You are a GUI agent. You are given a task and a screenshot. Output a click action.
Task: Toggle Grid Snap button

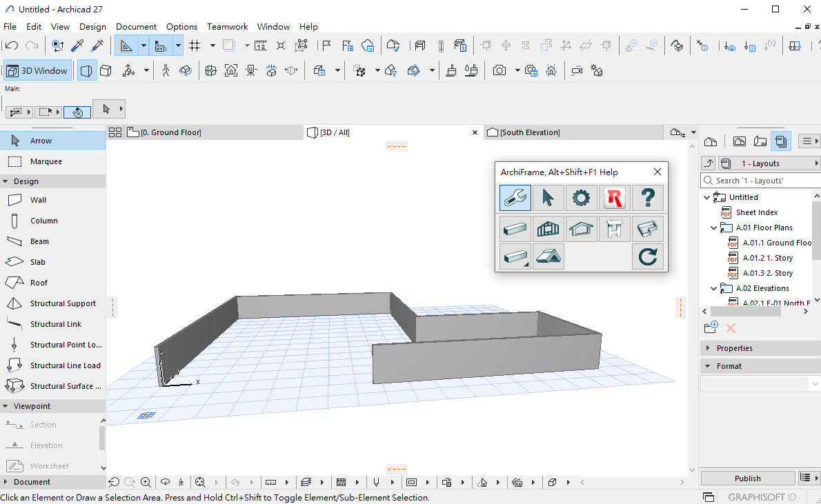pos(195,46)
